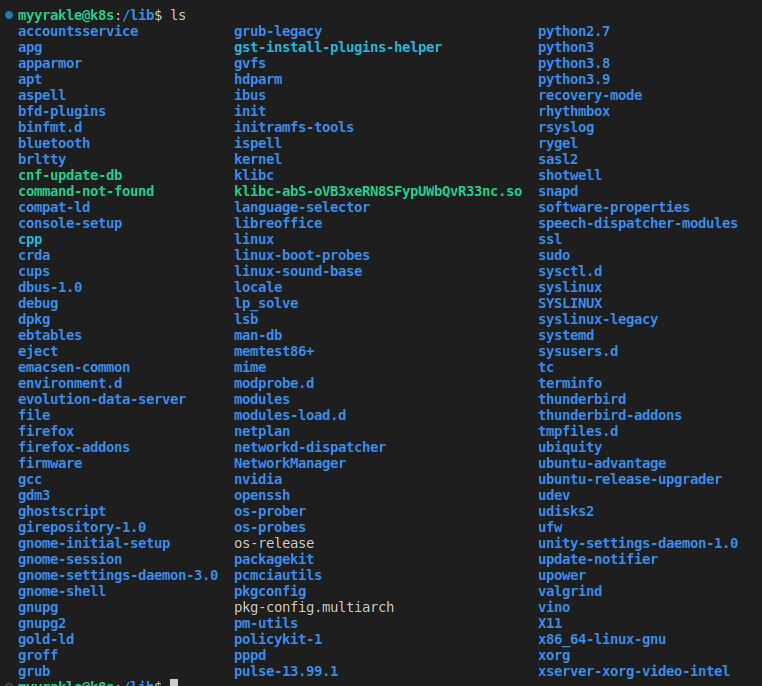Select the white 'os-release' file name

coord(274,544)
